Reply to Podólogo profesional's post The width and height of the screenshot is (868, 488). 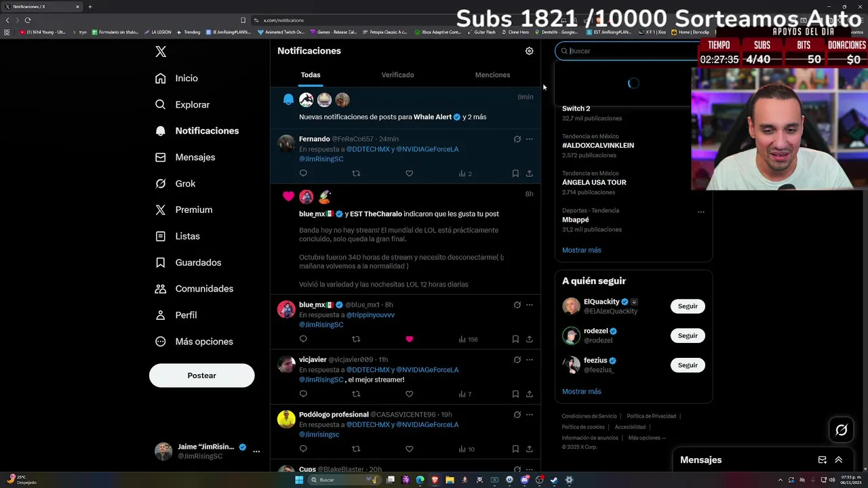(303, 449)
